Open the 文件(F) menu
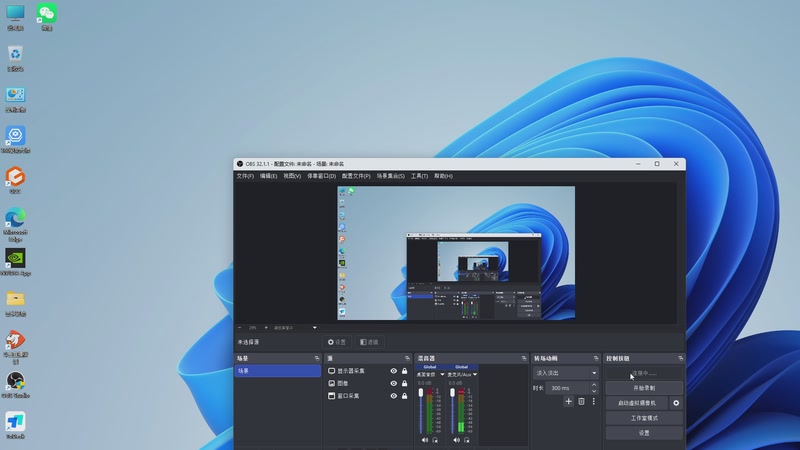This screenshot has width=800, height=450. click(245, 176)
